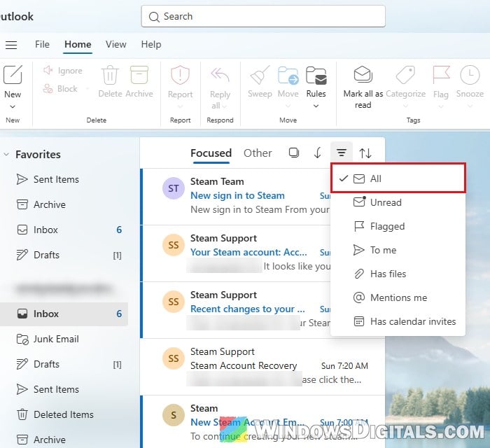The height and width of the screenshot is (448, 490).
Task: Expand the Snooze dropdown chevron
Action: 470,106
